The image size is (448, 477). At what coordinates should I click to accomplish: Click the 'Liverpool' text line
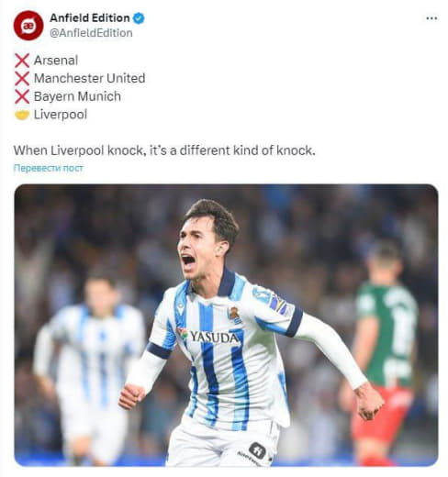coord(61,115)
